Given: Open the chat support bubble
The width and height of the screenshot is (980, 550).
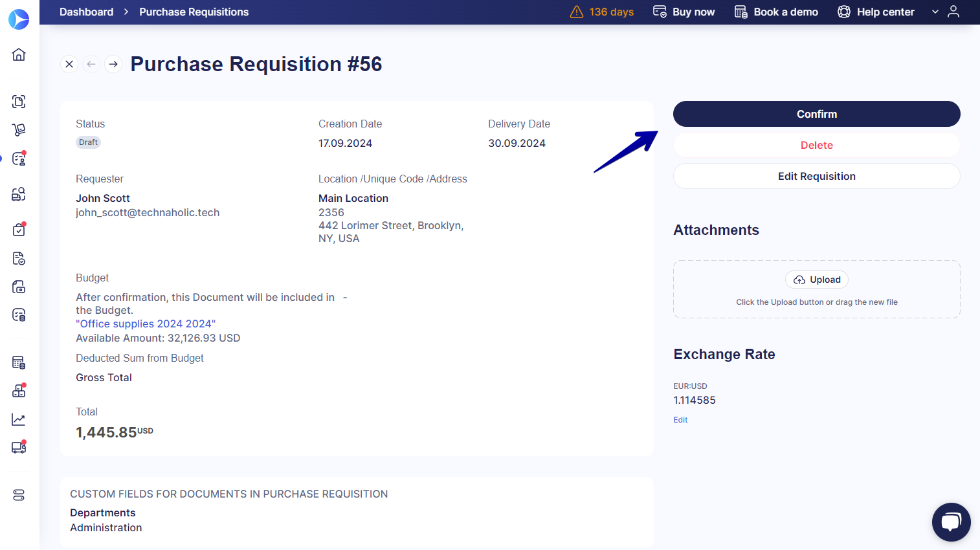Looking at the screenshot, I should 951,522.
